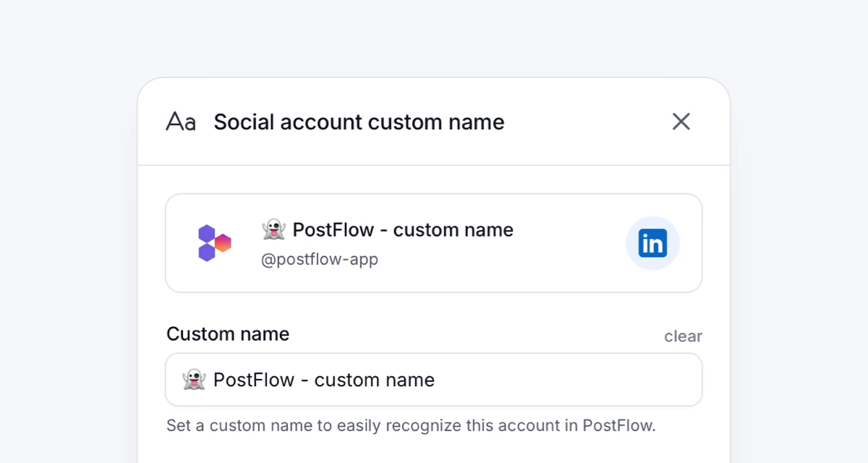
Task: Click the @postflow-app handle
Action: [x=320, y=259]
